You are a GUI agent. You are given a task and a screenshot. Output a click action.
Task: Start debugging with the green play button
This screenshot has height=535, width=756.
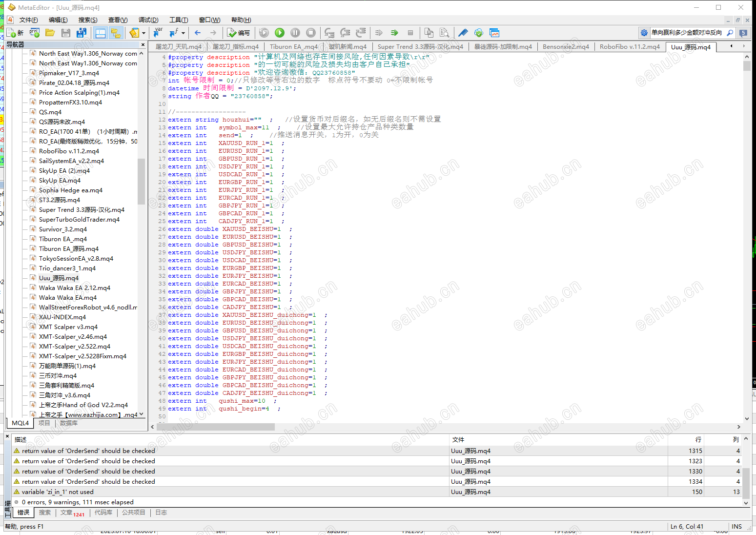pyautogui.click(x=280, y=33)
